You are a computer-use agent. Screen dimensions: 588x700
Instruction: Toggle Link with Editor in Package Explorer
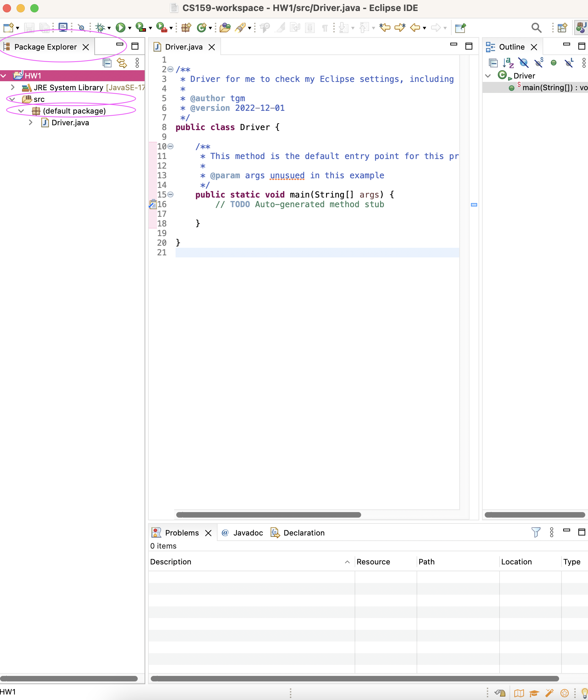(x=122, y=63)
